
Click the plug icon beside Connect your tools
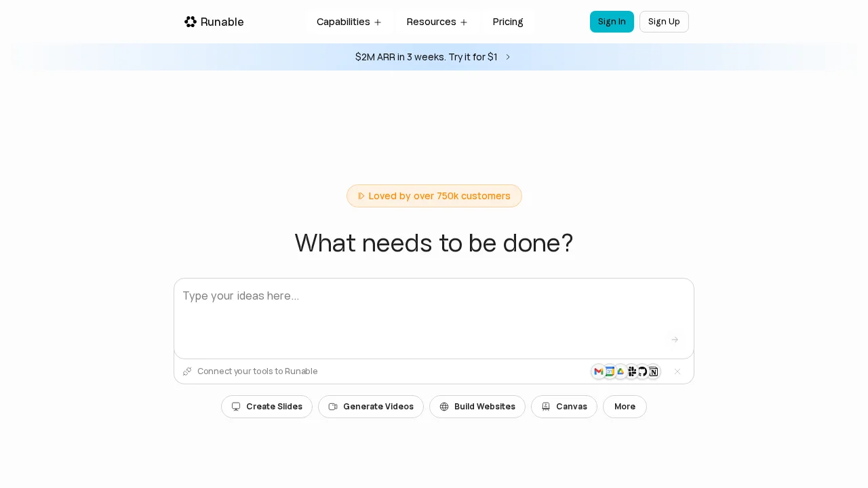tap(187, 371)
